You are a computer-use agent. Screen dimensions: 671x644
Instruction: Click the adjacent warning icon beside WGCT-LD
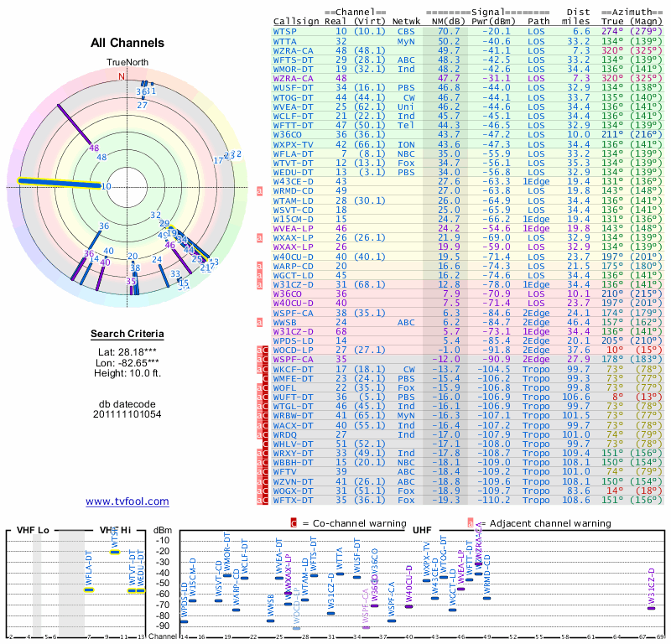[x=260, y=274]
